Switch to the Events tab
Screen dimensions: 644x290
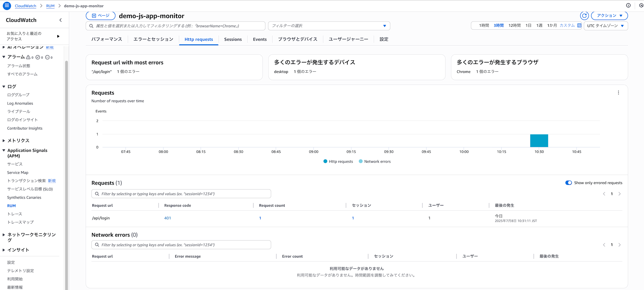(260, 39)
